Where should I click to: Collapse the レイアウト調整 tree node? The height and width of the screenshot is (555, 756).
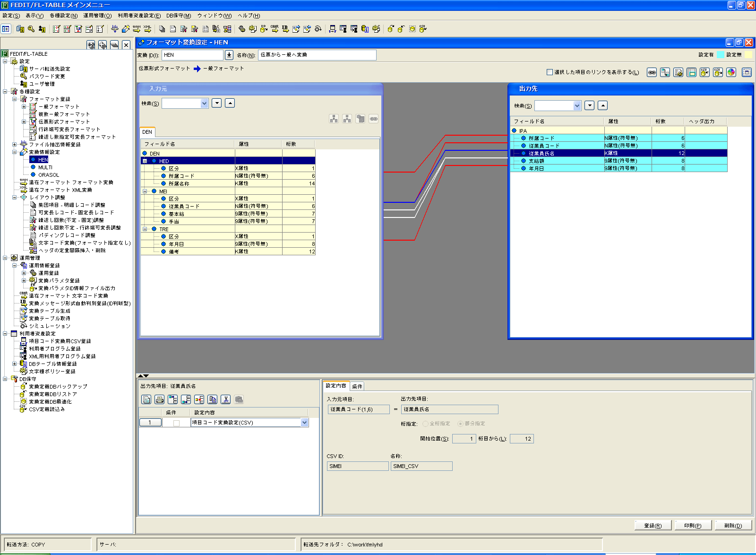click(x=15, y=198)
